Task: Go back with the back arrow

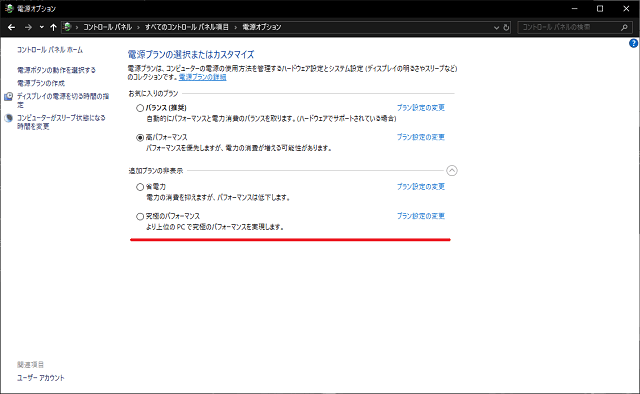Action: [11, 27]
